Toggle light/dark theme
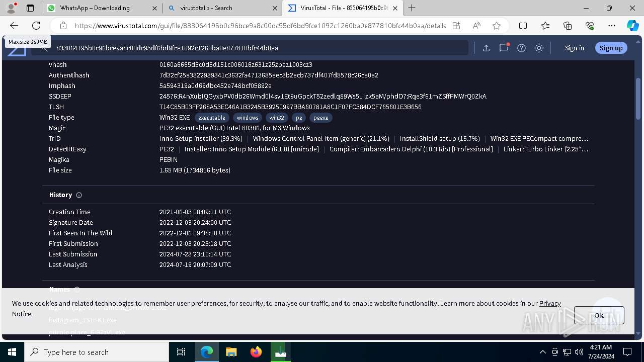The height and width of the screenshot is (362, 644). [x=539, y=48]
